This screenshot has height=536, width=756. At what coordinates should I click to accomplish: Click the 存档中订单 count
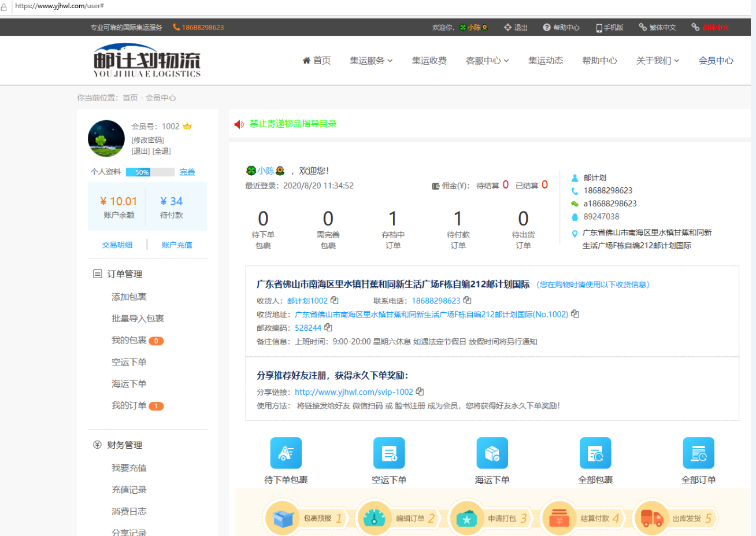pos(393,219)
